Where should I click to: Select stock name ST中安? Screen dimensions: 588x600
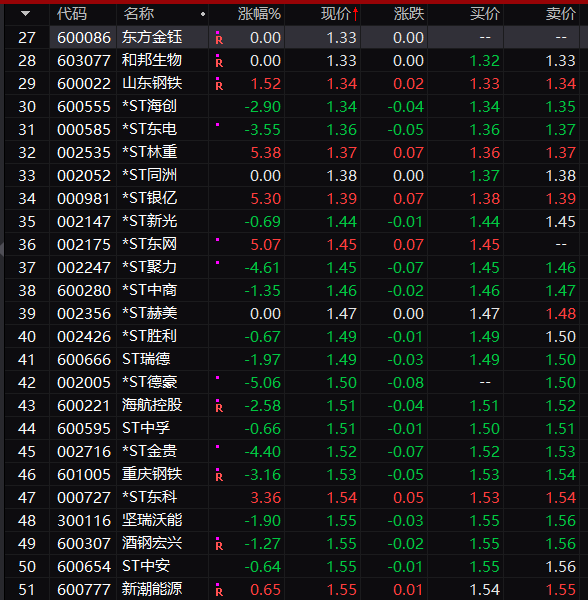click(x=146, y=566)
